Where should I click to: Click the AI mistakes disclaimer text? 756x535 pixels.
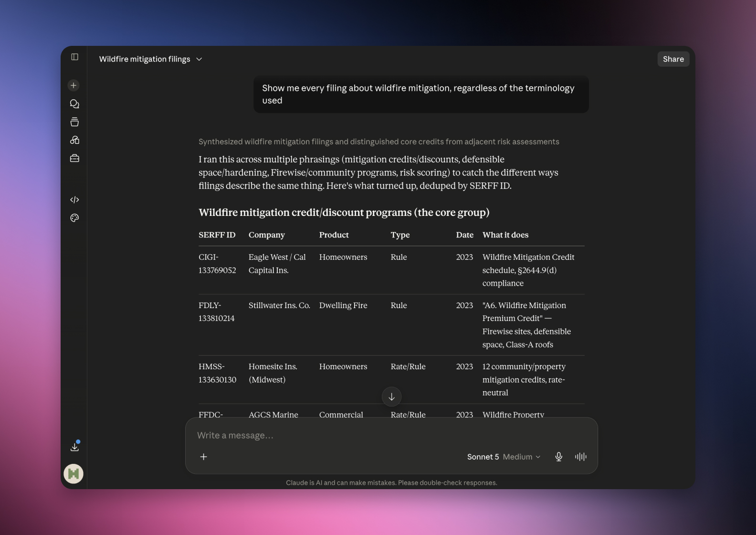391,483
